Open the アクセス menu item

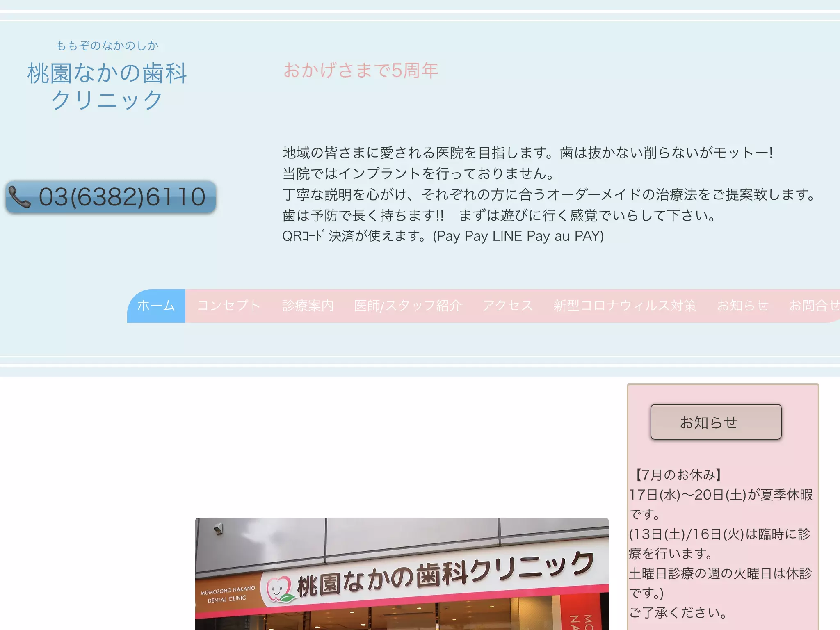coord(508,306)
